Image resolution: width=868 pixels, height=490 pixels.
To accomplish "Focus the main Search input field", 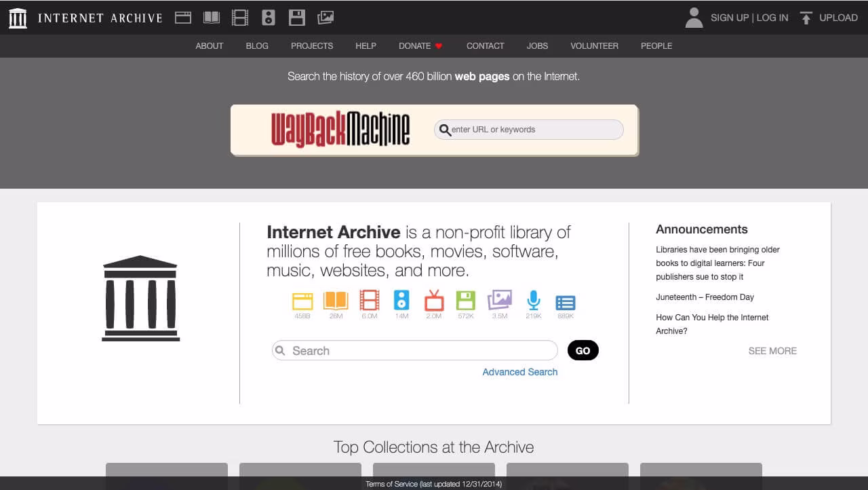I will click(x=415, y=351).
